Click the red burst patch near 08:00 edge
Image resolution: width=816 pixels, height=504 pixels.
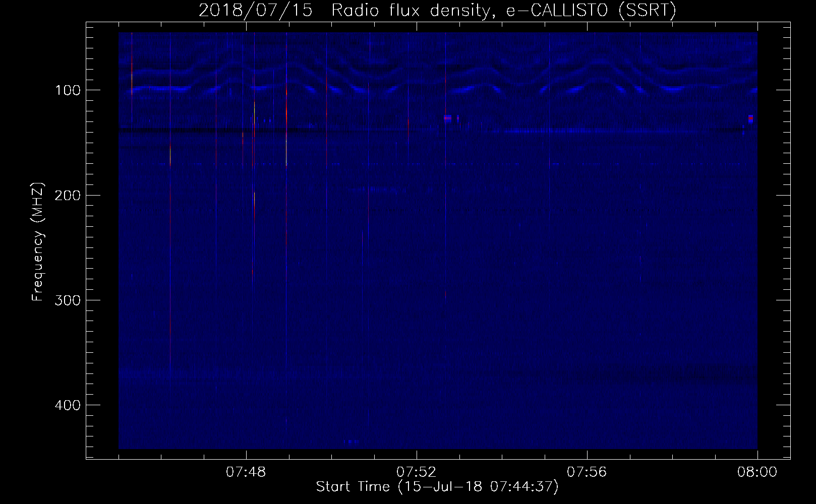(x=750, y=118)
